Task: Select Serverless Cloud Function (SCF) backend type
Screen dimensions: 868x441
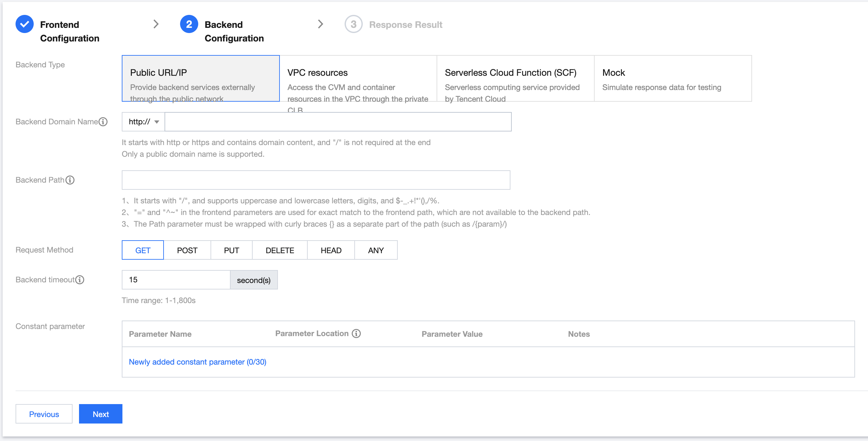Action: point(515,78)
